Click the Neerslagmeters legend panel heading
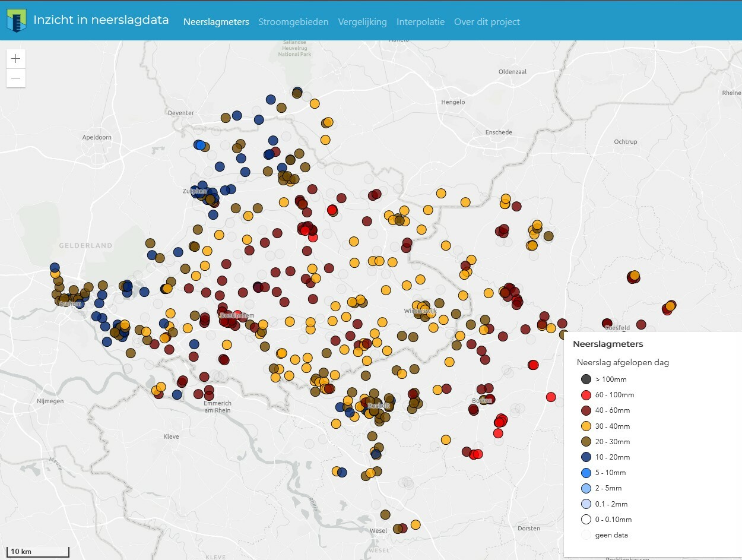Screen dimensions: 742x560 [608, 344]
